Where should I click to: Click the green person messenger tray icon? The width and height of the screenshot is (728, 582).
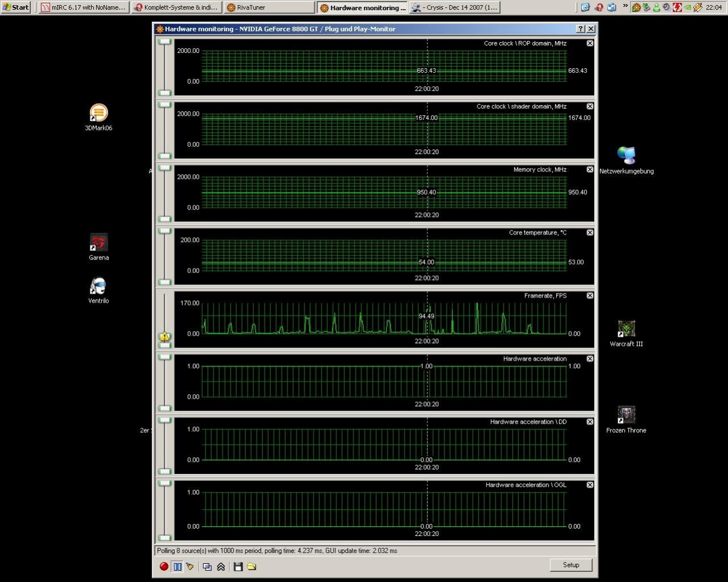[x=656, y=7]
